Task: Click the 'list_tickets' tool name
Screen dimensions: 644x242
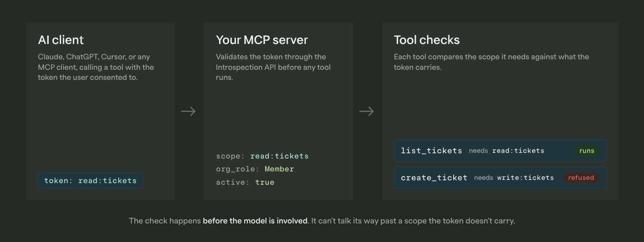Action: 431,151
